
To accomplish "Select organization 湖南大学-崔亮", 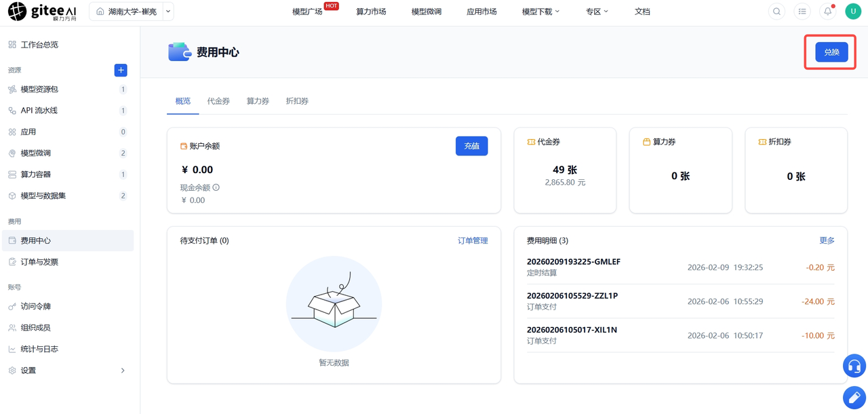I will point(126,12).
